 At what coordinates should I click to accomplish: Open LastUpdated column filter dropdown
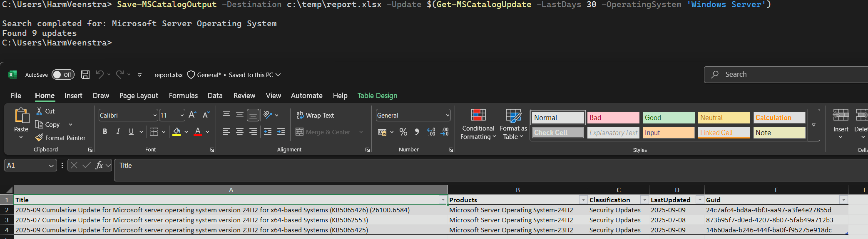coord(700,200)
